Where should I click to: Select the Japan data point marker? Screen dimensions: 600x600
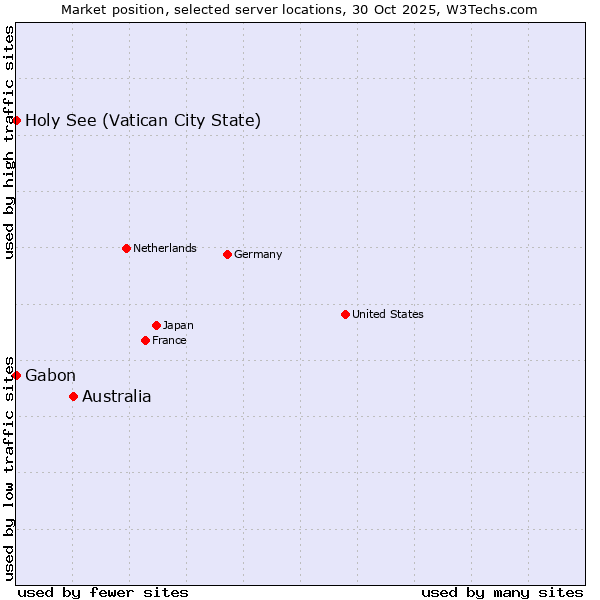coord(156,325)
